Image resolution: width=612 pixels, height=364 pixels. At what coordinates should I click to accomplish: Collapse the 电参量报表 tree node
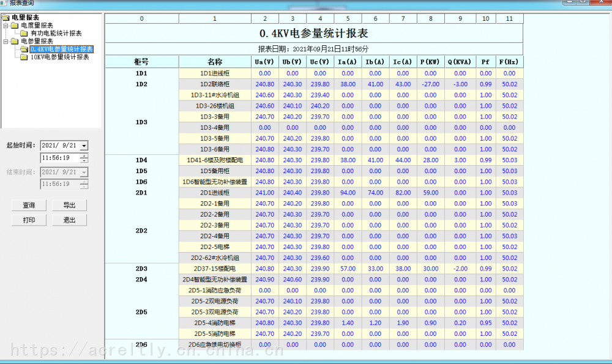click(x=6, y=41)
